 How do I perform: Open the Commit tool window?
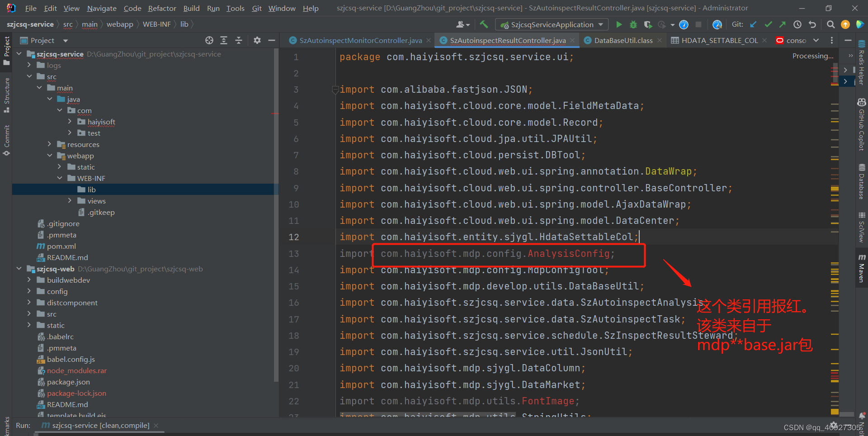click(6, 141)
